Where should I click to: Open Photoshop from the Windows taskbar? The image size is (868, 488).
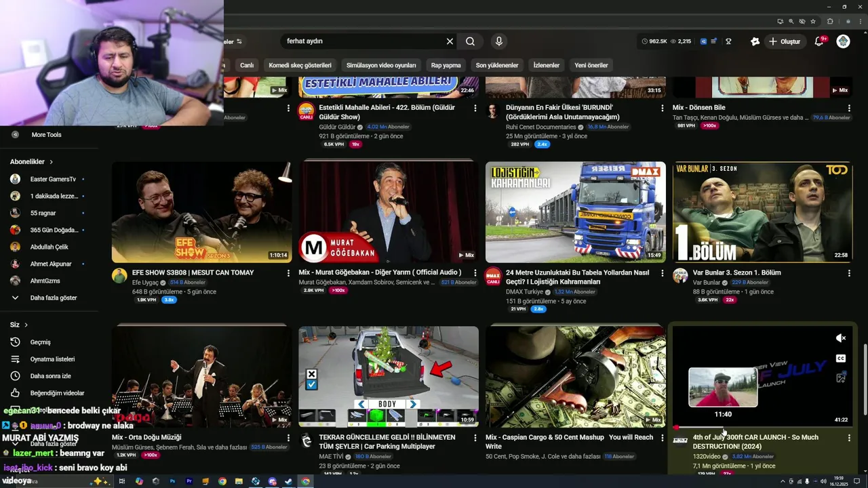(172, 481)
